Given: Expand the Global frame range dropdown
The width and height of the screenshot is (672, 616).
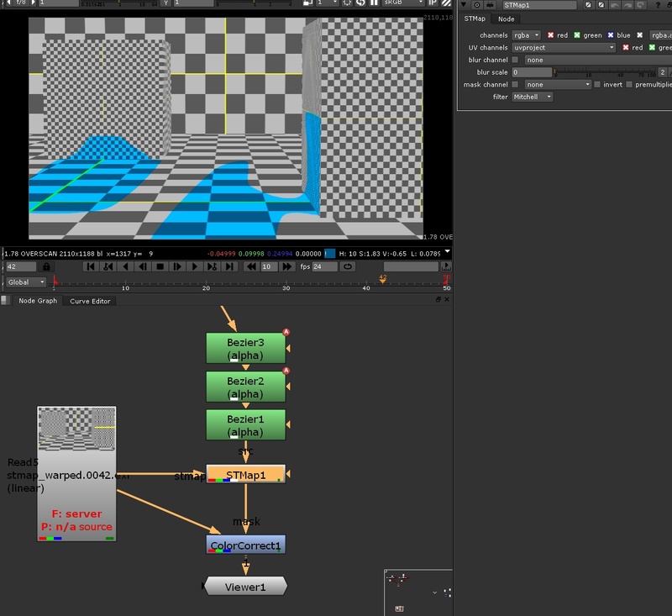Looking at the screenshot, I should (25, 282).
